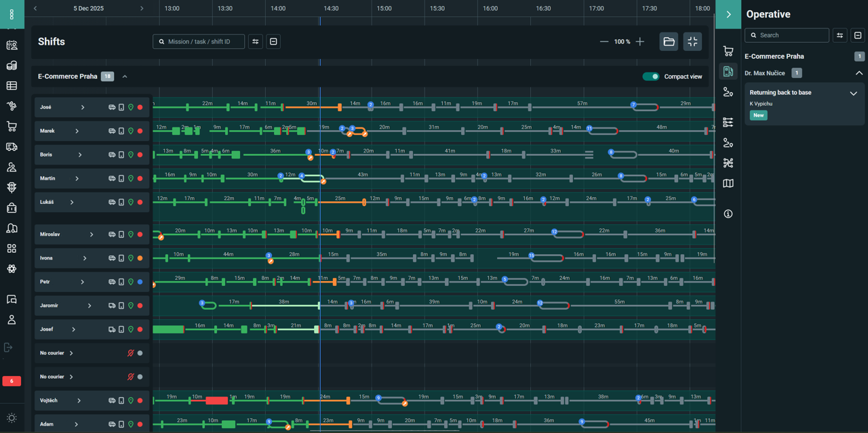Click the info icon at right sidebar bottom
The image size is (868, 433).
(x=728, y=213)
